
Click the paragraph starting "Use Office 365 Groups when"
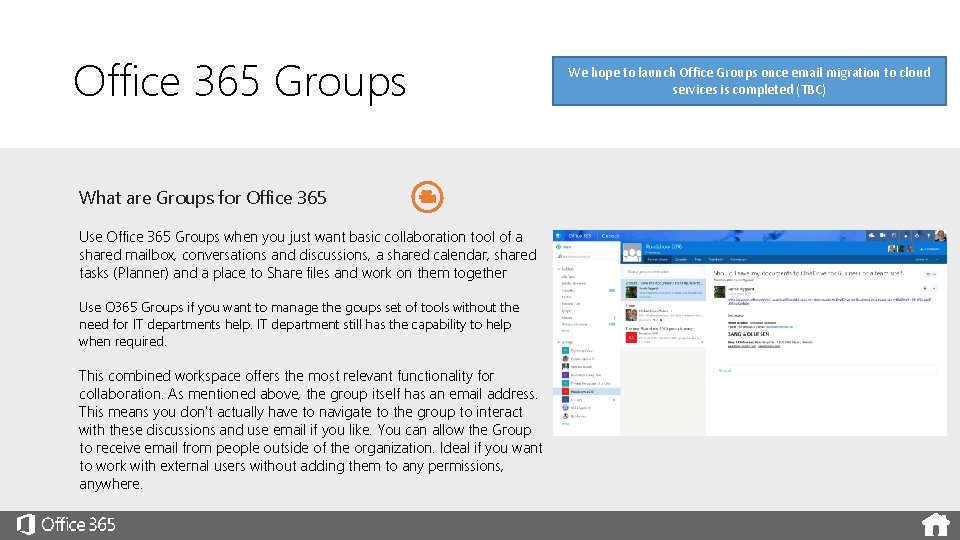point(308,255)
